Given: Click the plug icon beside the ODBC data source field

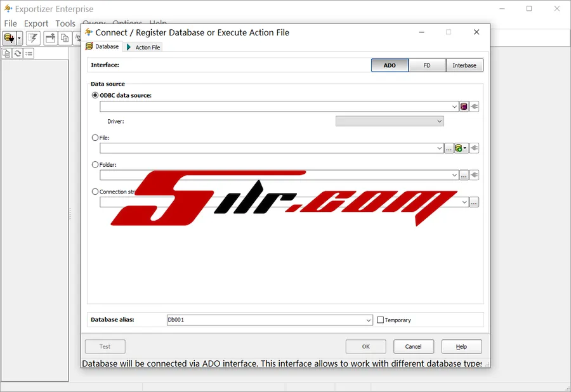Looking at the screenshot, I should [474, 107].
